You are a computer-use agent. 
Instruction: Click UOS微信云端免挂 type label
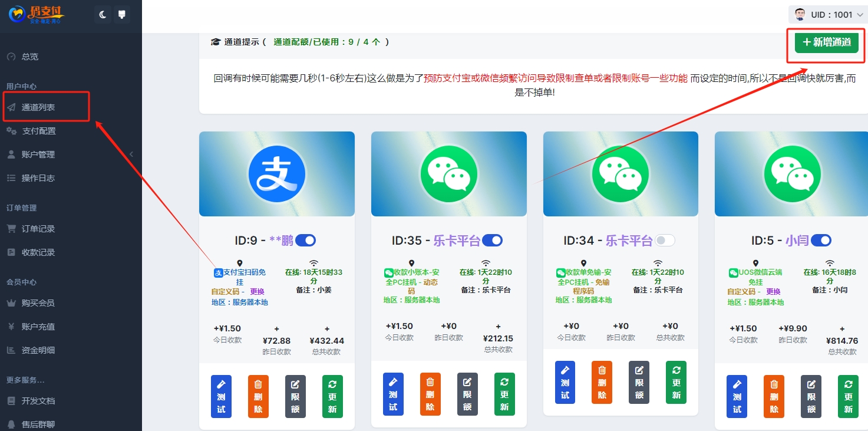coord(756,277)
